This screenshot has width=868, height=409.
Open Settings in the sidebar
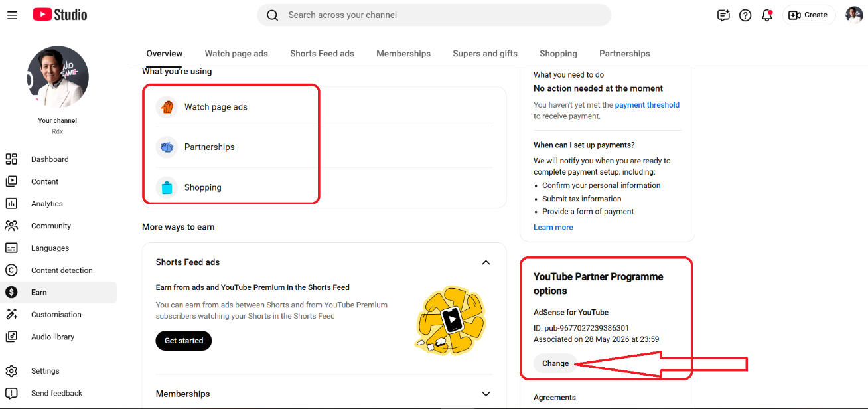click(58, 371)
